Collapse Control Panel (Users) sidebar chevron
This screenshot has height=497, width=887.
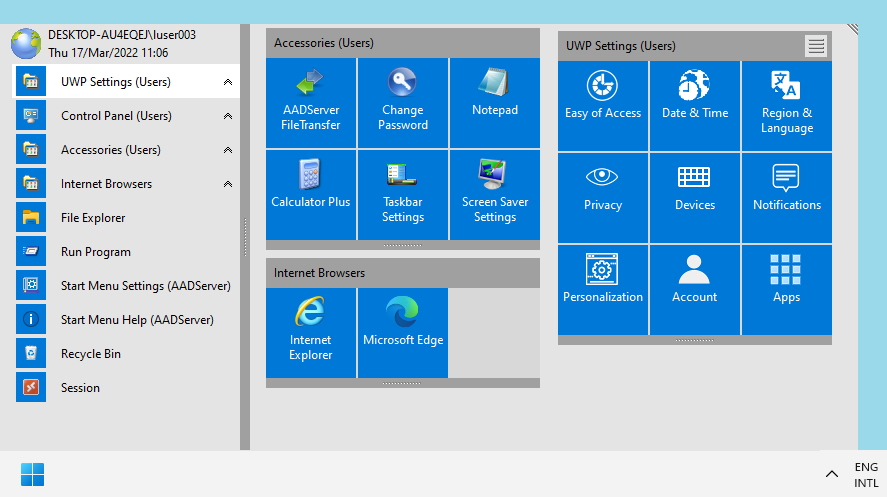(x=228, y=116)
